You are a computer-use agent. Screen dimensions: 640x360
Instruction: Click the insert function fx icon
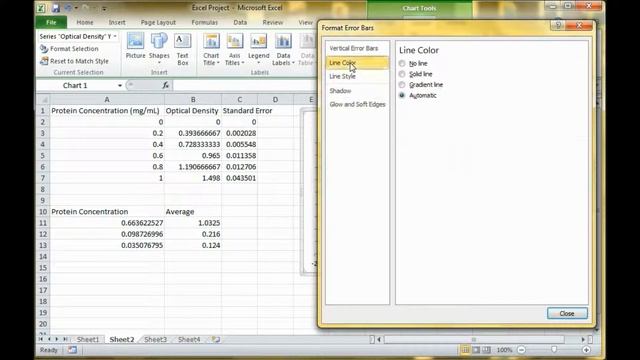point(166,85)
